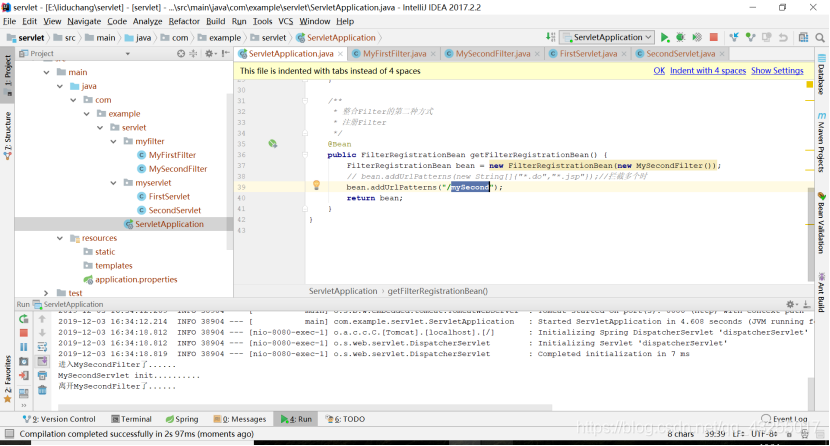Run ServletApplication with green play button

click(x=665, y=38)
